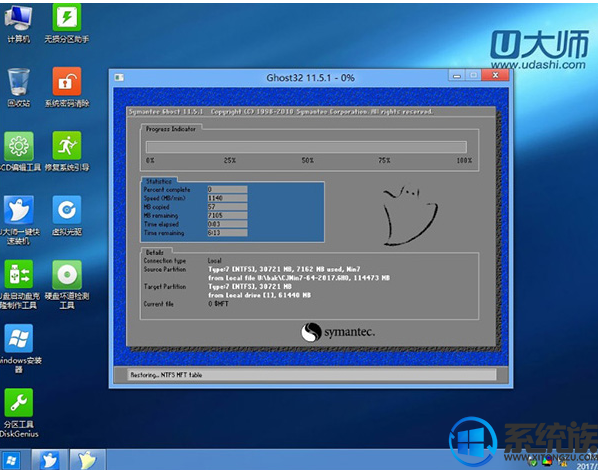Screen dimensions: 598x470
Task: Open the 无损分区助手 green icon
Action: pyautogui.click(x=67, y=23)
